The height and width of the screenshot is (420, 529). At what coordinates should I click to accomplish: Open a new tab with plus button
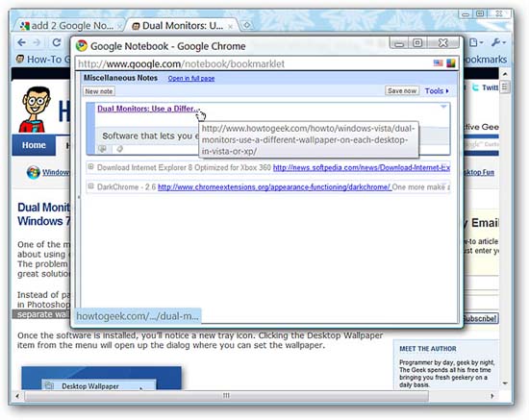[247, 25]
